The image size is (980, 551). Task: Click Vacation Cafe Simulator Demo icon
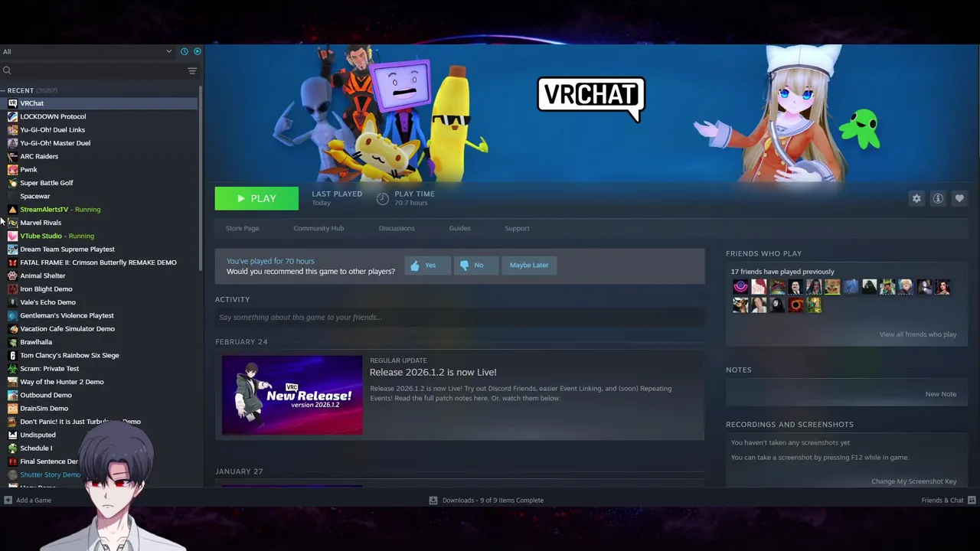tap(12, 329)
